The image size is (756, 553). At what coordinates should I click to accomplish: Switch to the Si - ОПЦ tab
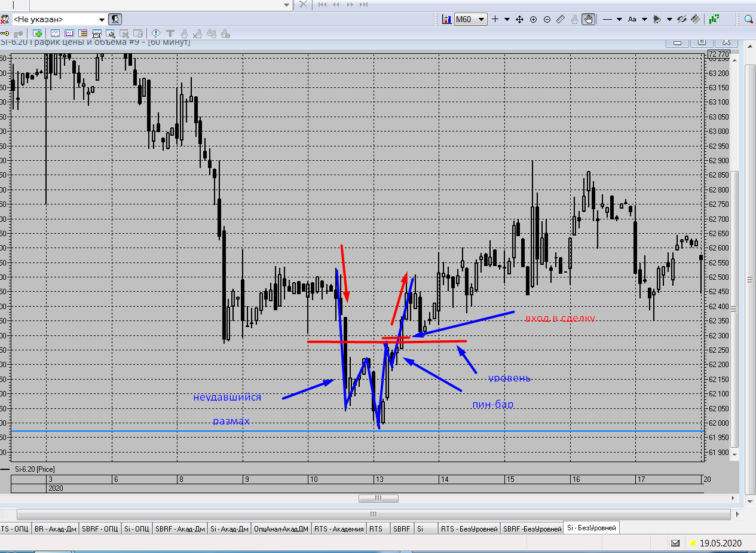[137, 528]
